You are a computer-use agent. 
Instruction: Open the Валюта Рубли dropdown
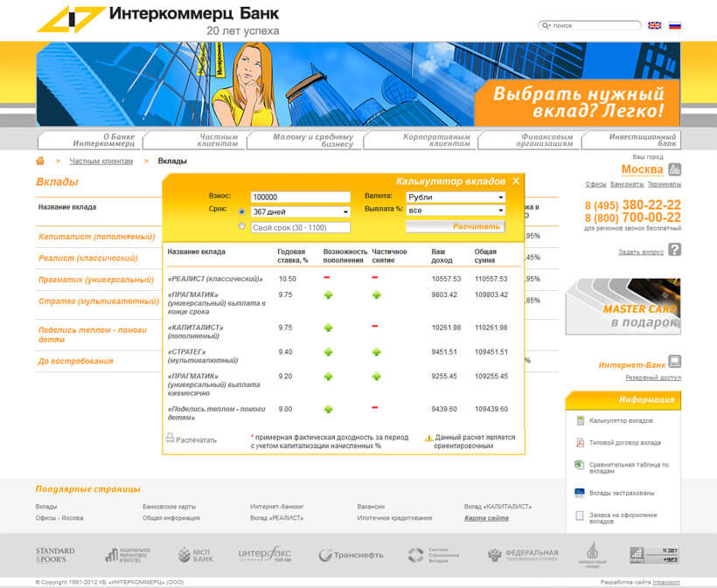click(456, 197)
